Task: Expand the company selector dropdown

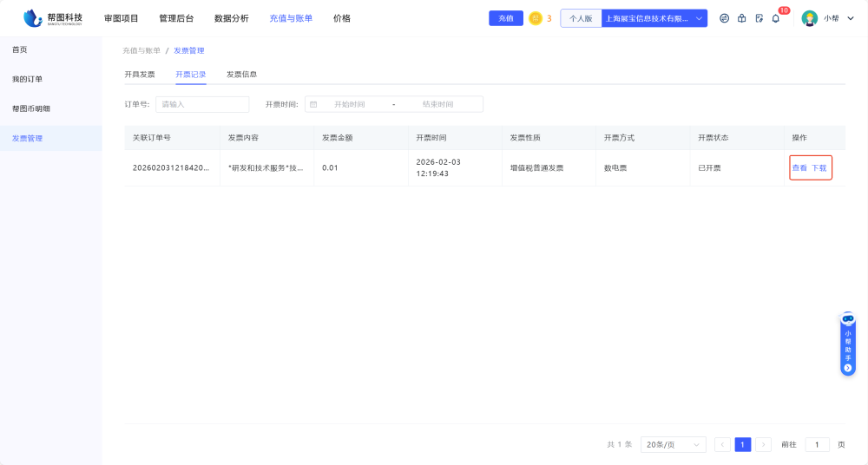Action: tap(700, 18)
